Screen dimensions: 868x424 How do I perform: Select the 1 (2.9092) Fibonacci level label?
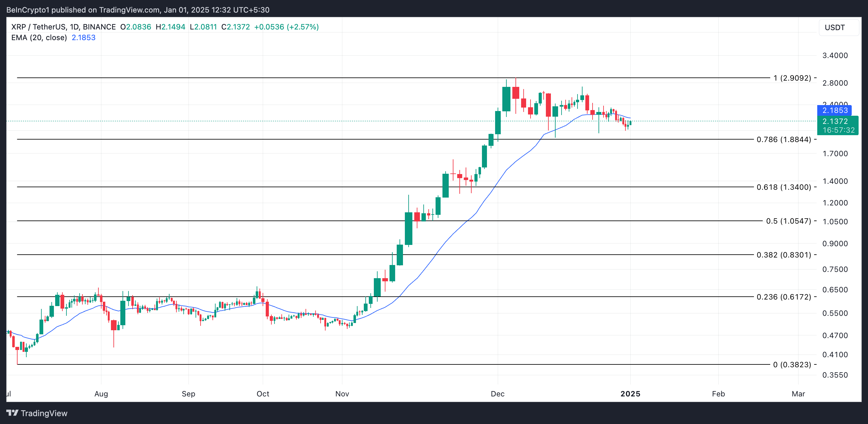point(792,78)
